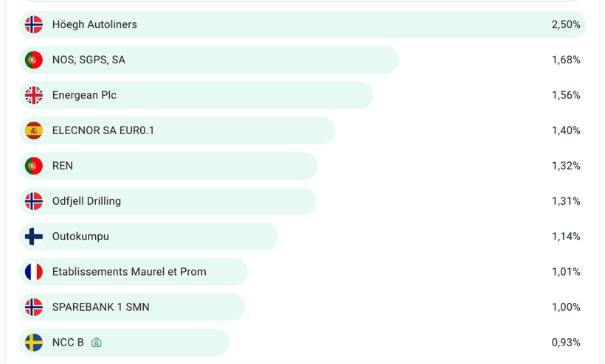605x364 pixels.
Task: Select Etablissements Maurel et Prom
Action: pos(129,272)
